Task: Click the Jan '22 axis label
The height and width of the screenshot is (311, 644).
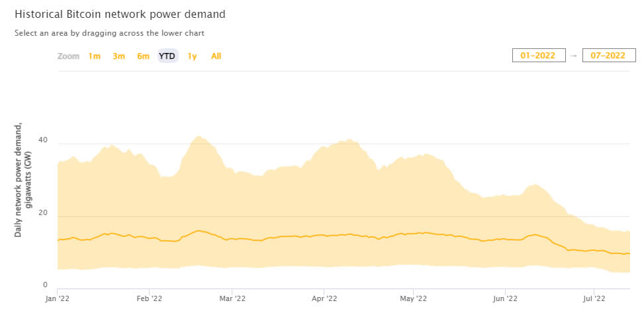Action: (57, 298)
